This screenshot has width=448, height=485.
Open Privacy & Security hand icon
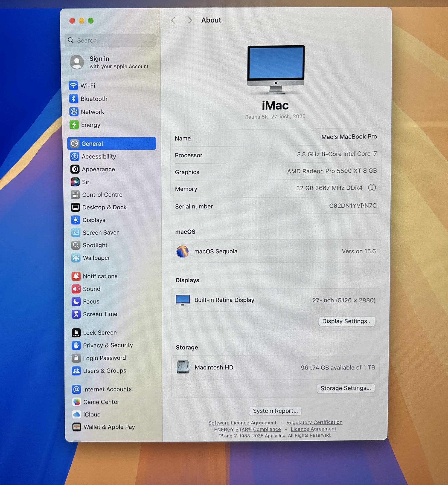coord(76,345)
